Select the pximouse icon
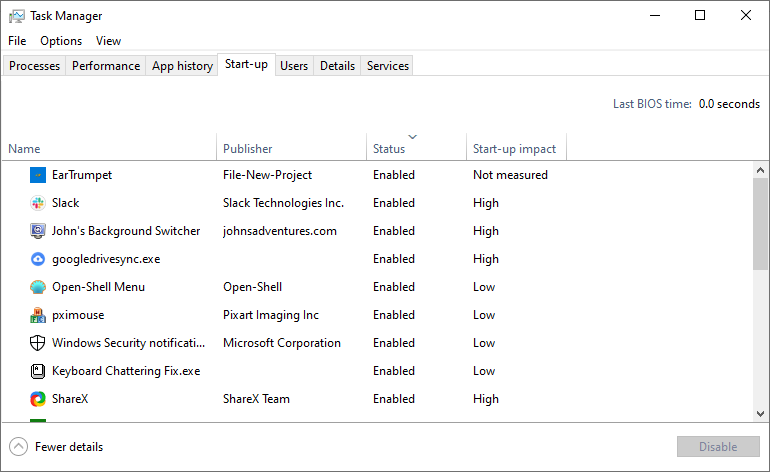The height and width of the screenshot is (472, 770). pyautogui.click(x=38, y=315)
